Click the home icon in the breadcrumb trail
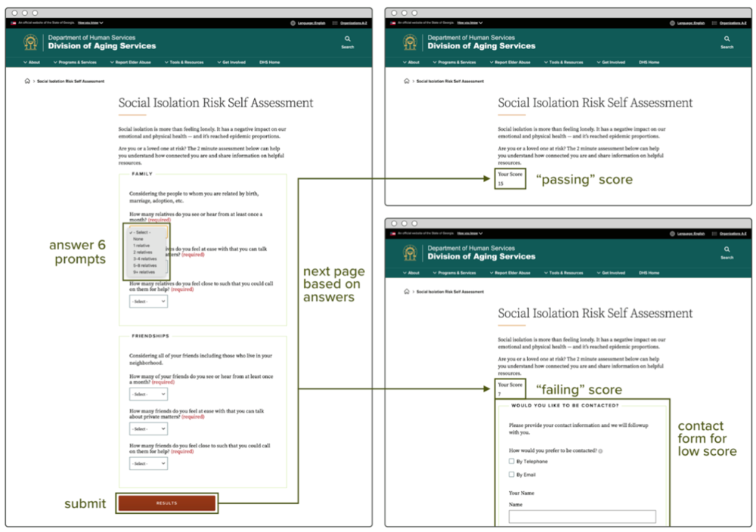The width and height of the screenshot is (756, 532). (26, 81)
